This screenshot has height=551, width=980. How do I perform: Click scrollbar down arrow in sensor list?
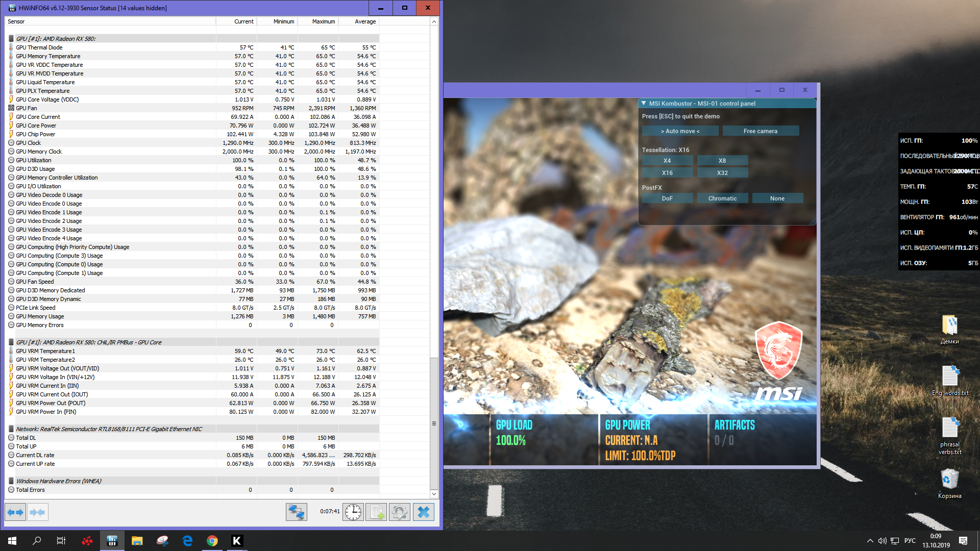tap(434, 494)
